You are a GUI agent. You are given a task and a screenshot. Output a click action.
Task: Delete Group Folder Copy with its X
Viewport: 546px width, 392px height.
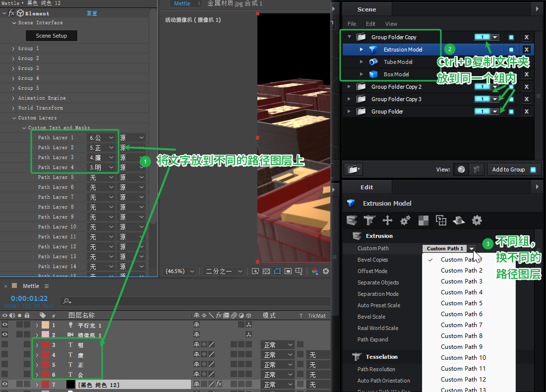pos(527,37)
